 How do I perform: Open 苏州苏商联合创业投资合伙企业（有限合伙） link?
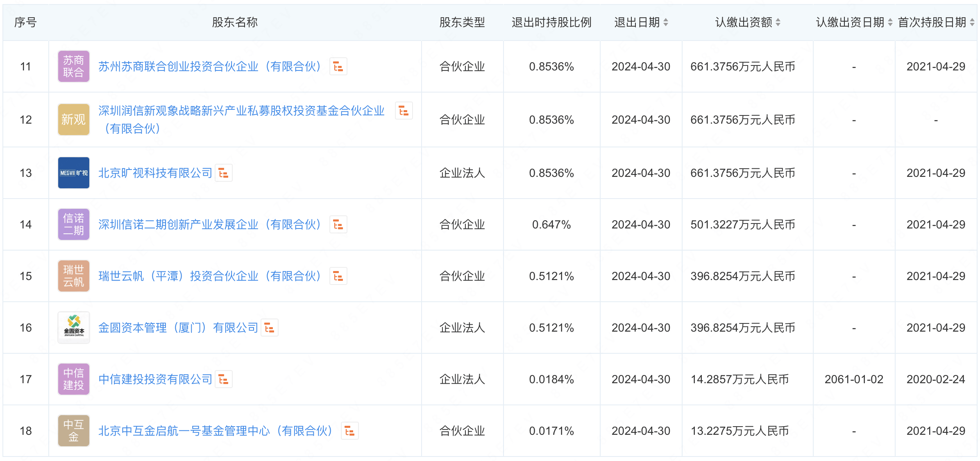[x=209, y=67]
